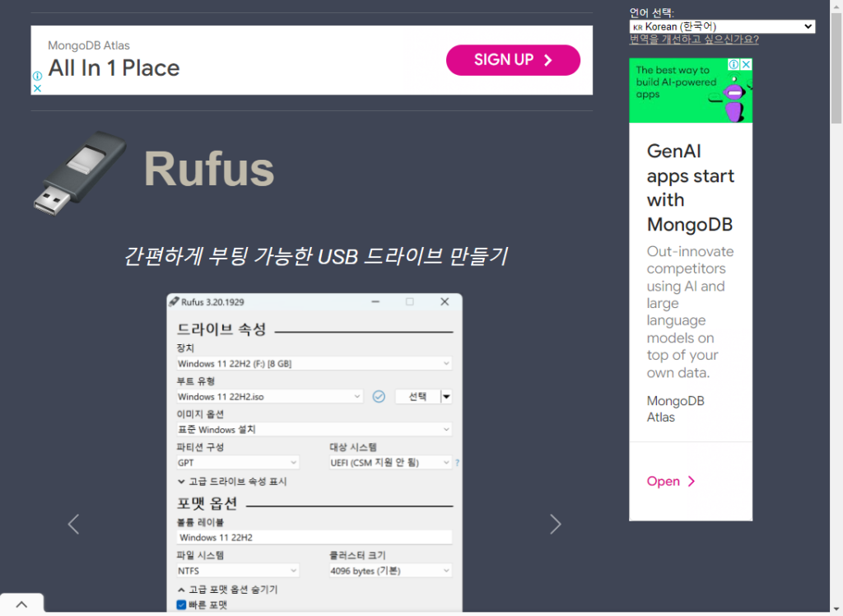This screenshot has height=616, width=843.
Task: Go to the next carousel screenshot
Action: coord(556,524)
